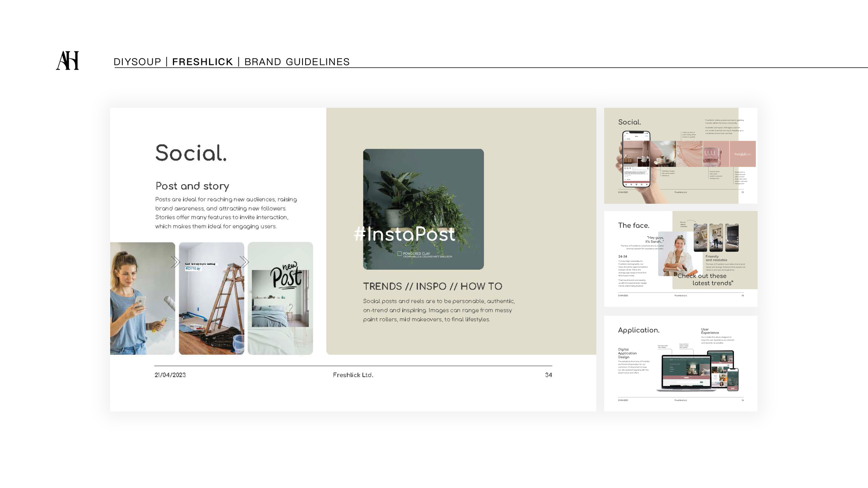Click the first double-chevron arrow between story images
Image resolution: width=868 pixels, height=488 pixels.
point(175,262)
